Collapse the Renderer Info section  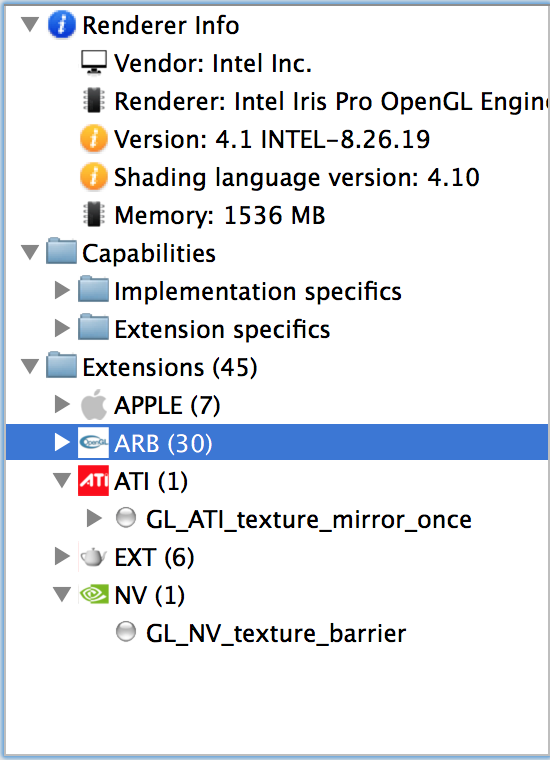point(30,24)
